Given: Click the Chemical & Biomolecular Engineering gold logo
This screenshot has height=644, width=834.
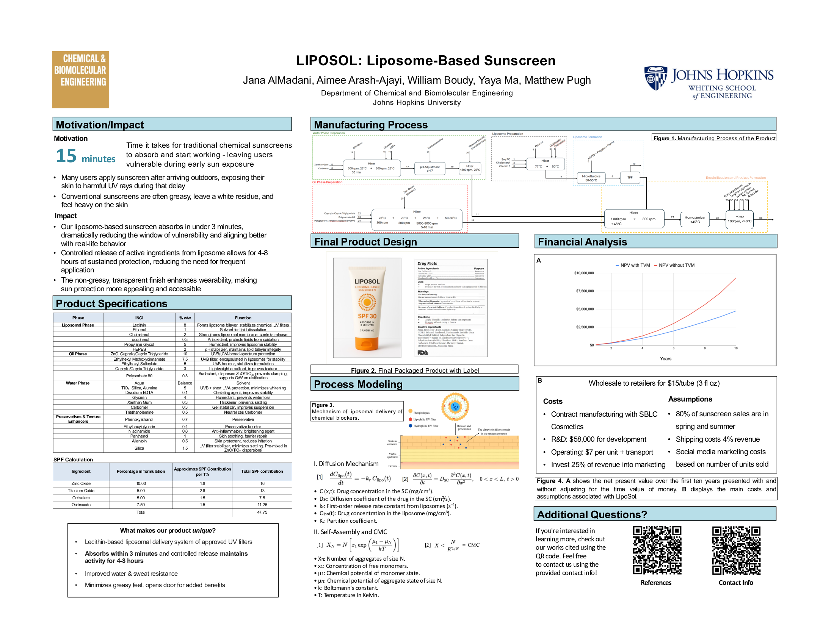Looking at the screenshot, I should point(81,79).
